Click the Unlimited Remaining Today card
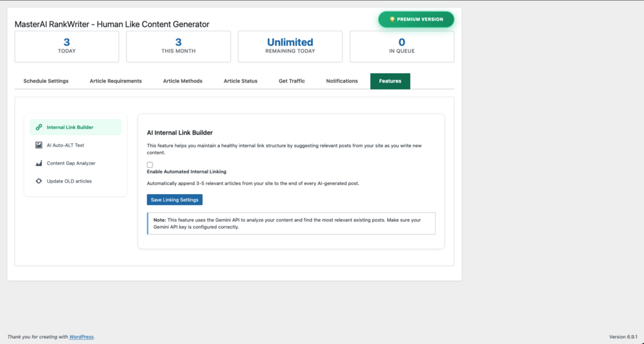 click(290, 47)
